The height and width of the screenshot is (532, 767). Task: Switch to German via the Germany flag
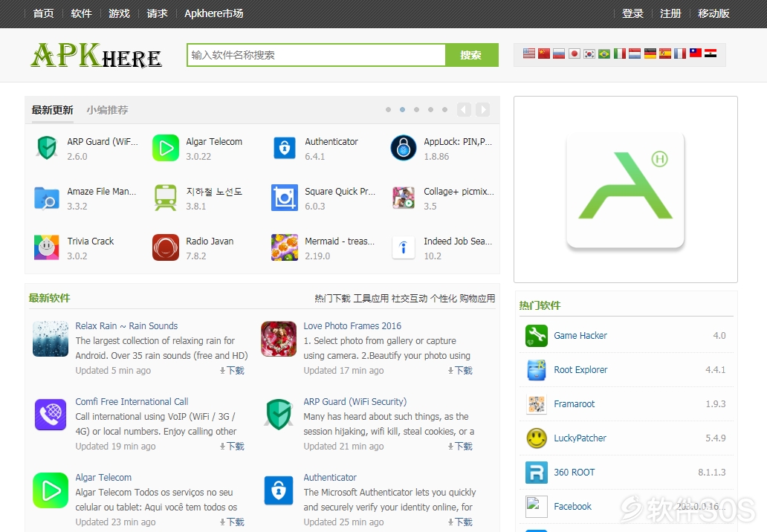pyautogui.click(x=650, y=53)
